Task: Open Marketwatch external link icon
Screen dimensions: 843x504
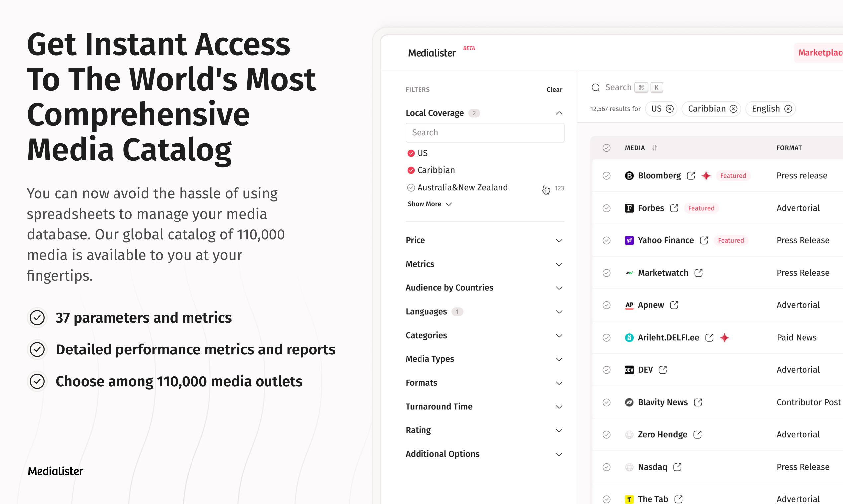Action: coord(698,273)
